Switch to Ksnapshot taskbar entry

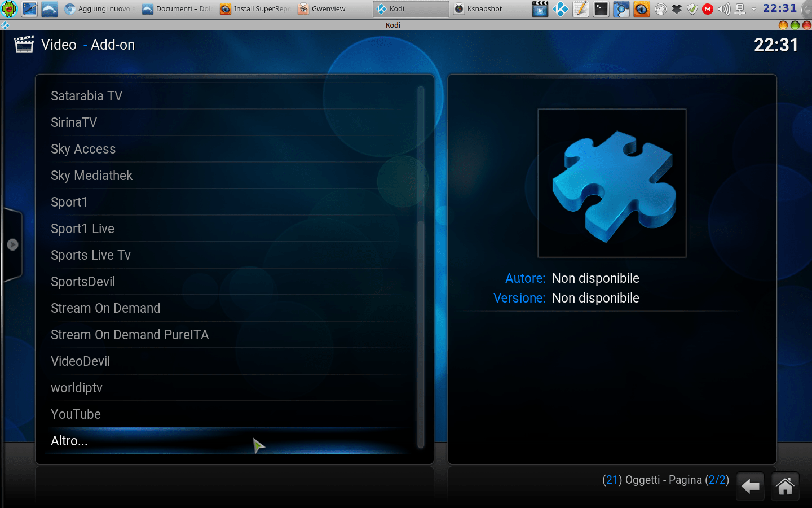click(489, 9)
